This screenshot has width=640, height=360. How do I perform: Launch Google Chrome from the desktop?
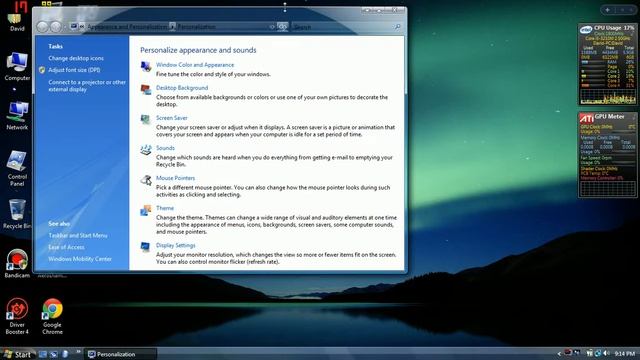(52, 316)
